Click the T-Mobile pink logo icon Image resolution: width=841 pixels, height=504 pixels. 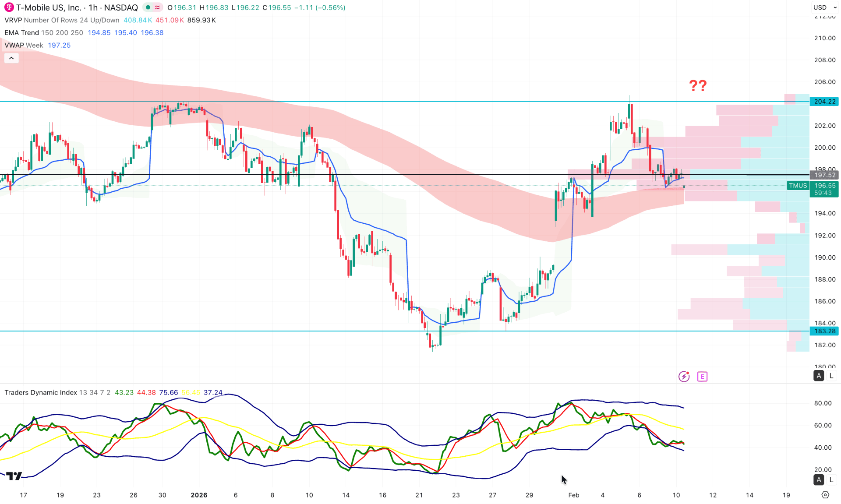tap(8, 7)
